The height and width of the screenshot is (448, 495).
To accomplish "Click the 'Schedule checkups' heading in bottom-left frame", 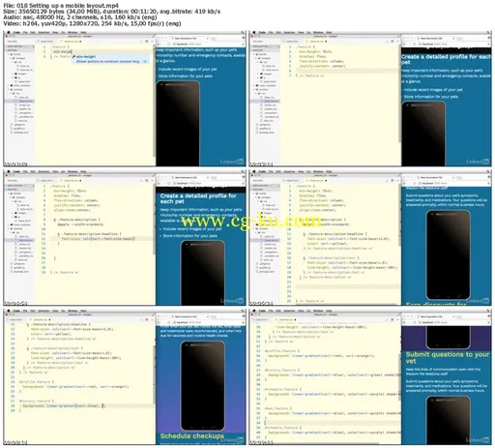I will (x=192, y=435).
